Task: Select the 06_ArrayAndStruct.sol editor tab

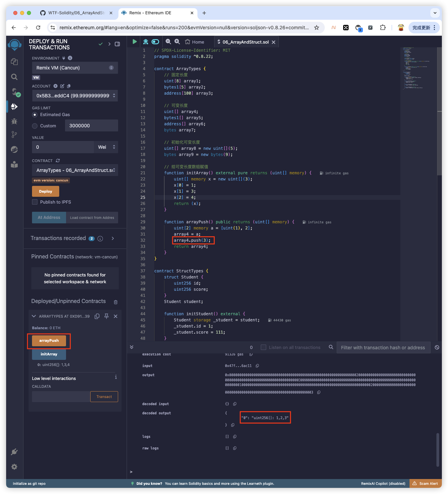Action: (245, 42)
